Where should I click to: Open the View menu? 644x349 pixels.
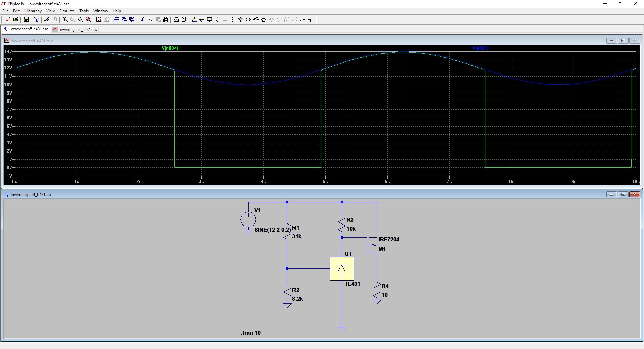pos(50,11)
